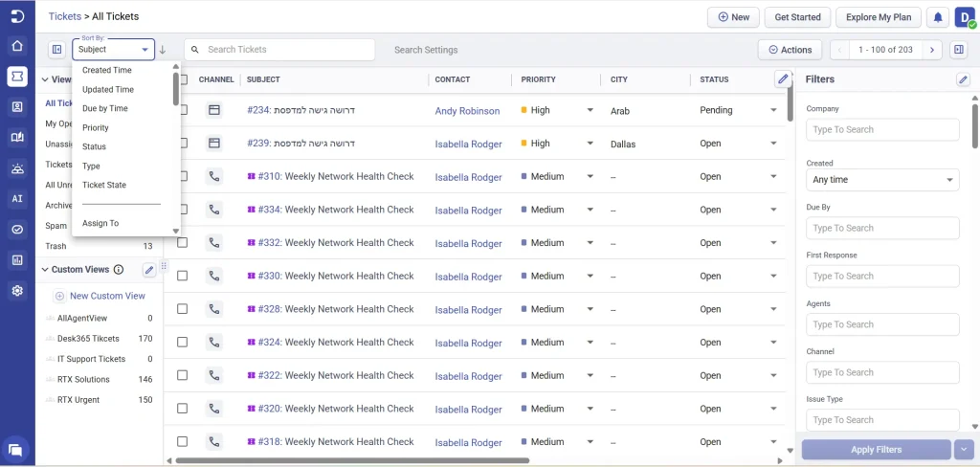This screenshot has height=467, width=980.
Task: Open the Created Any time dropdown
Action: click(x=882, y=179)
